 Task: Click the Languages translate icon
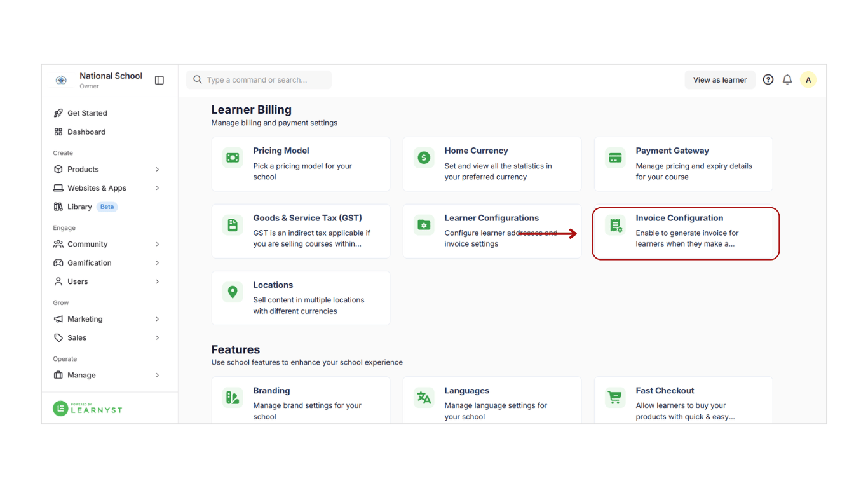[x=424, y=398]
